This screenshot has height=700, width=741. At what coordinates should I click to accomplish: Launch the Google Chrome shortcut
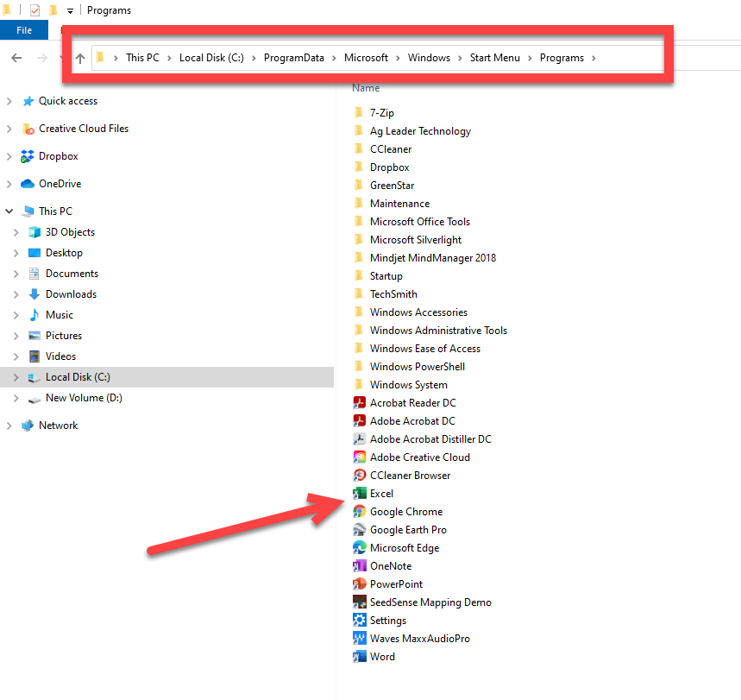pos(405,511)
